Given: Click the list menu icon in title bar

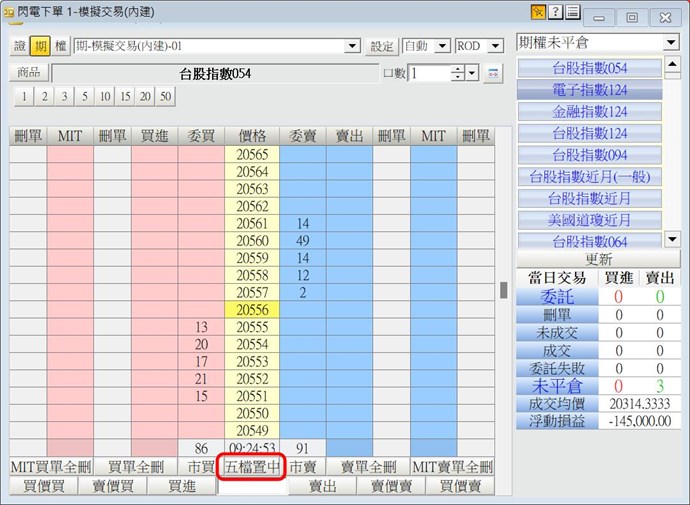Looking at the screenshot, I should point(572,12).
